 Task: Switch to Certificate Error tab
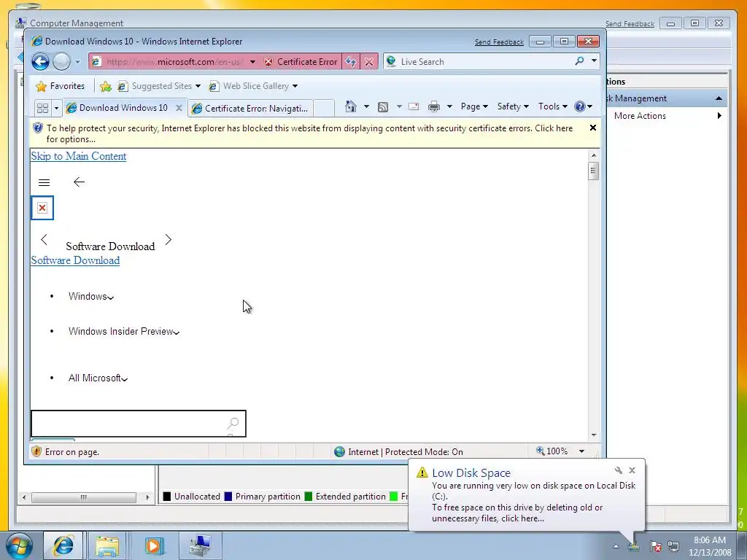pyautogui.click(x=251, y=109)
